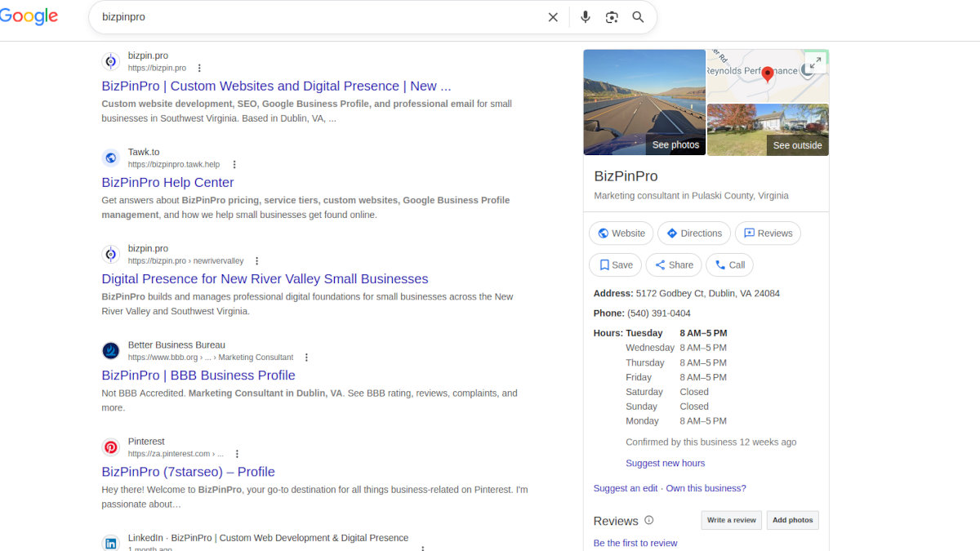Click Confirmed by this business 12 weeks ago
This screenshot has width=980, height=551.
click(x=710, y=442)
